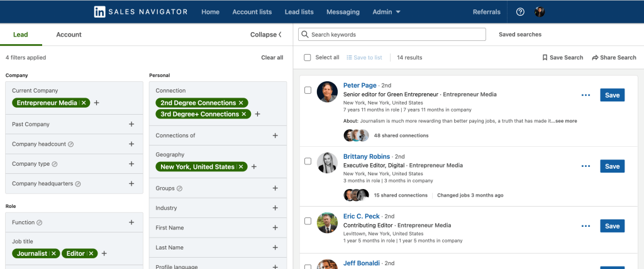Open Jeff Bonaldi's profile name link
This screenshot has height=269, width=644.
pos(362,263)
